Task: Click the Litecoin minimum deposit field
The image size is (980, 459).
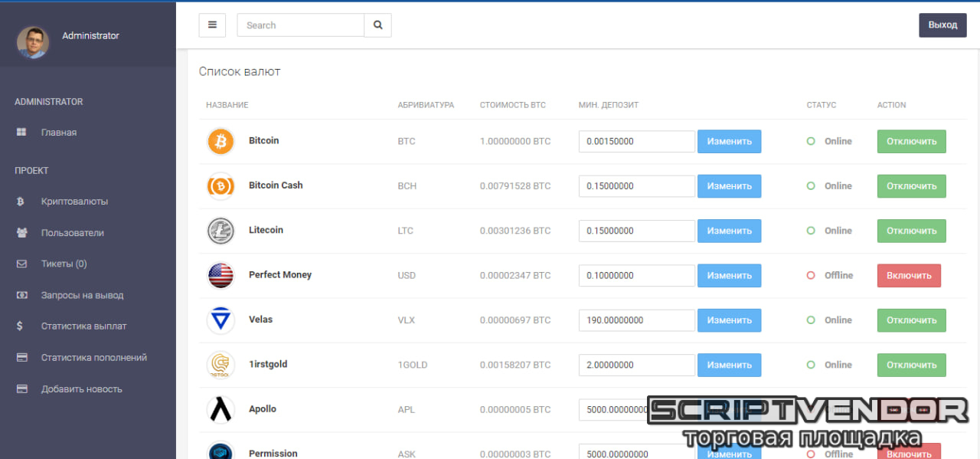Action: pyautogui.click(x=636, y=231)
